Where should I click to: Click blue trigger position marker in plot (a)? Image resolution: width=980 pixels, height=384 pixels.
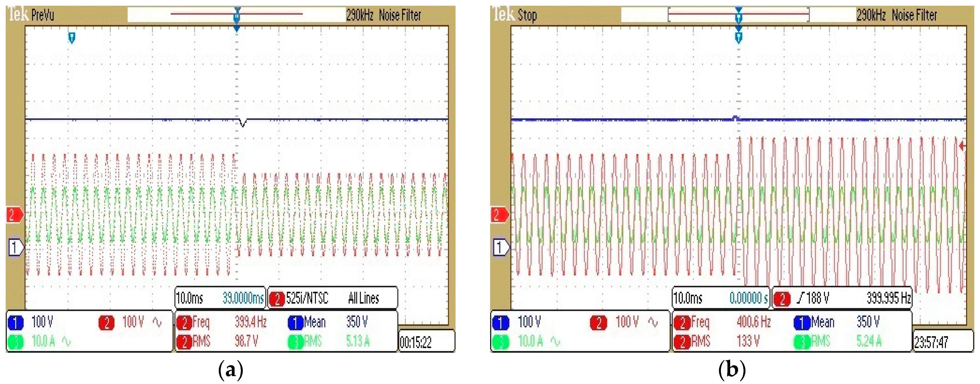tap(72, 38)
